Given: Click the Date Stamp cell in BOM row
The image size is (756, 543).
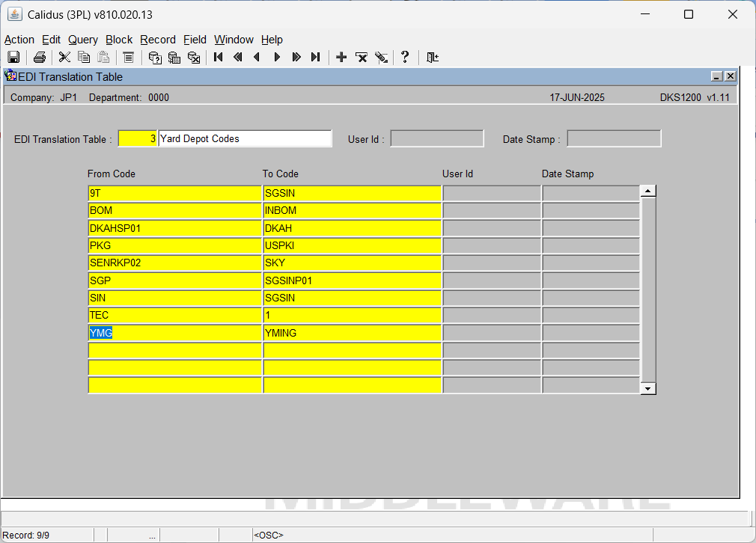Looking at the screenshot, I should pos(591,211).
